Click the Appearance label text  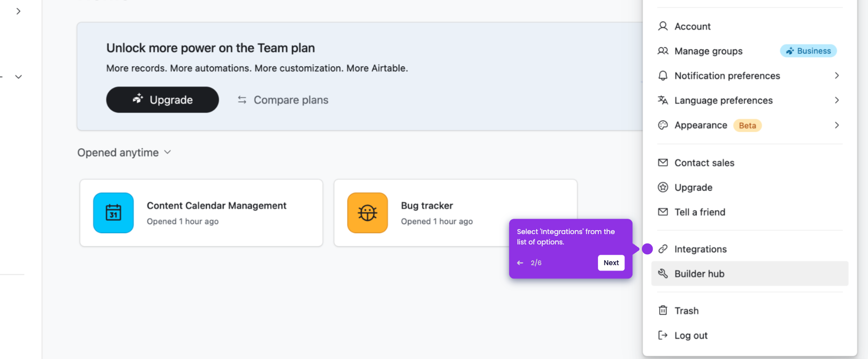coord(701,125)
